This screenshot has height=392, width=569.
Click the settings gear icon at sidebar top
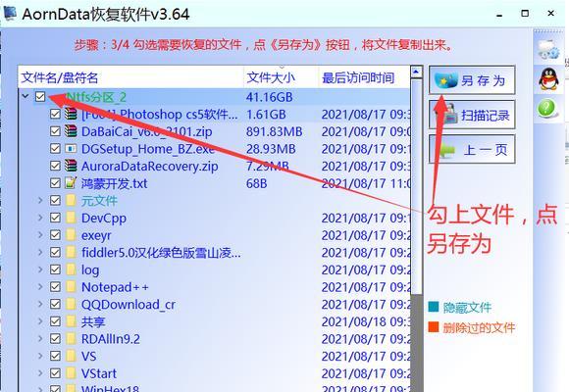[x=548, y=50]
